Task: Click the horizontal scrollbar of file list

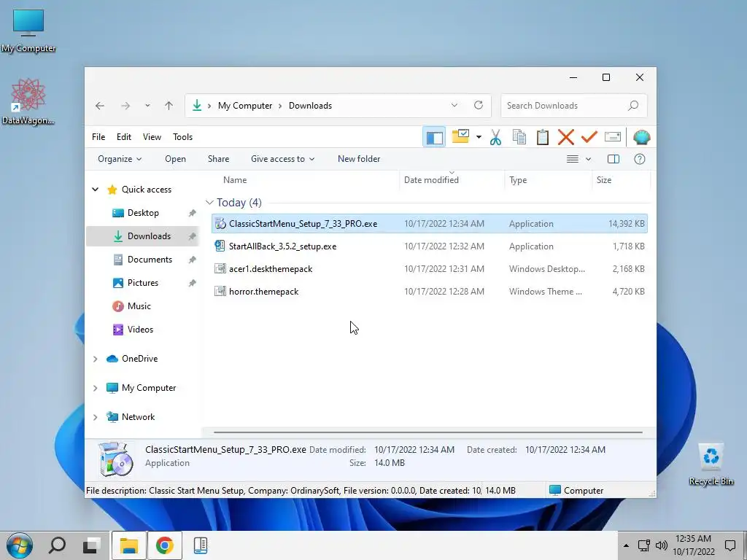Action: coord(427,432)
